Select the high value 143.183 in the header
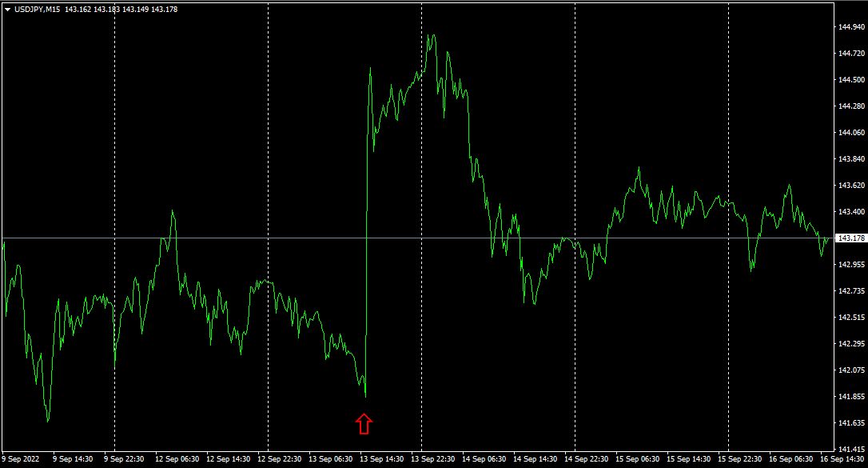 tap(106, 10)
